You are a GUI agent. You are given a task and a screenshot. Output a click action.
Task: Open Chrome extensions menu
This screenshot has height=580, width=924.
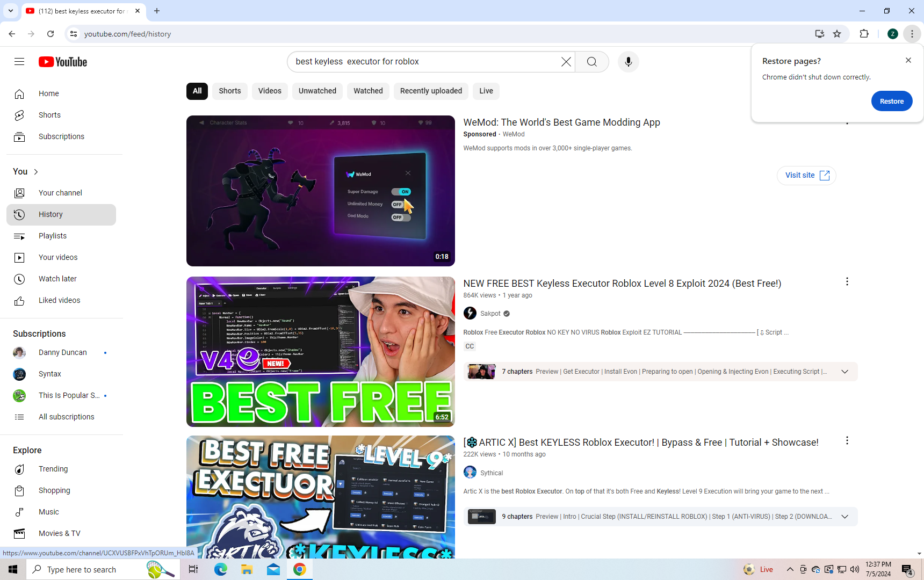864,34
